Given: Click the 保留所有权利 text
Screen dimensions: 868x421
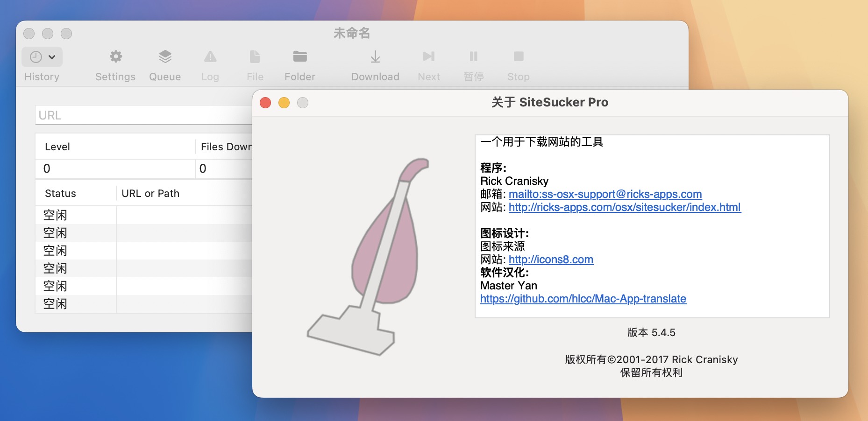Looking at the screenshot, I should (x=651, y=372).
